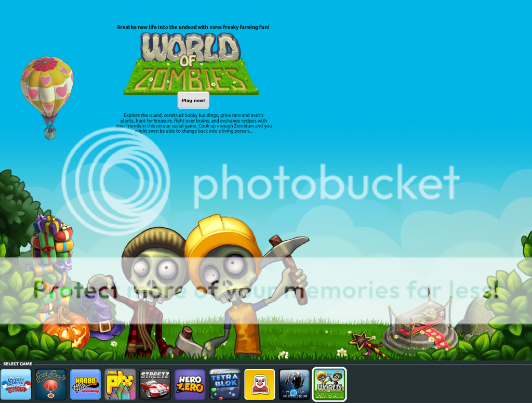Launch the Streetz car game icon
532x403 pixels.
click(x=155, y=384)
